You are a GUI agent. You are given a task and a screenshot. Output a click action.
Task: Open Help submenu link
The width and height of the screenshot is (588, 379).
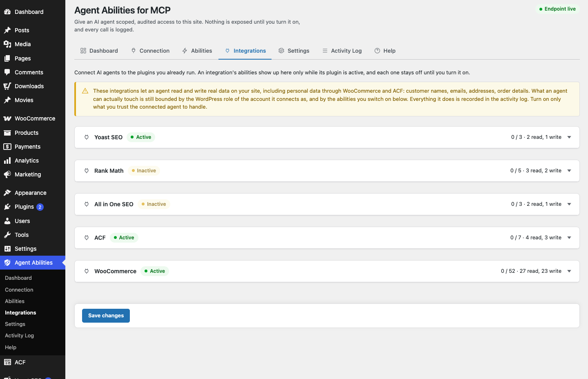11,348
